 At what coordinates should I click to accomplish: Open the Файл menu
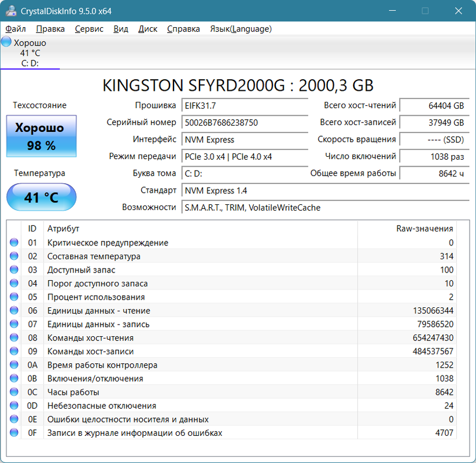point(16,29)
